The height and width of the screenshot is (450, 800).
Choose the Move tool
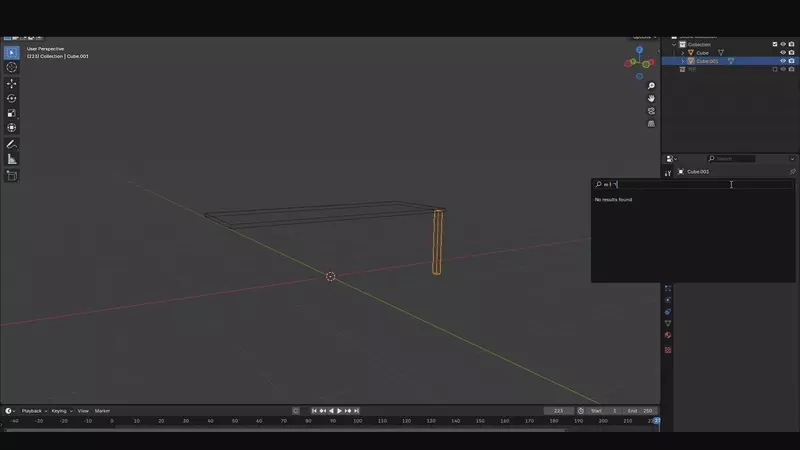pyautogui.click(x=12, y=84)
